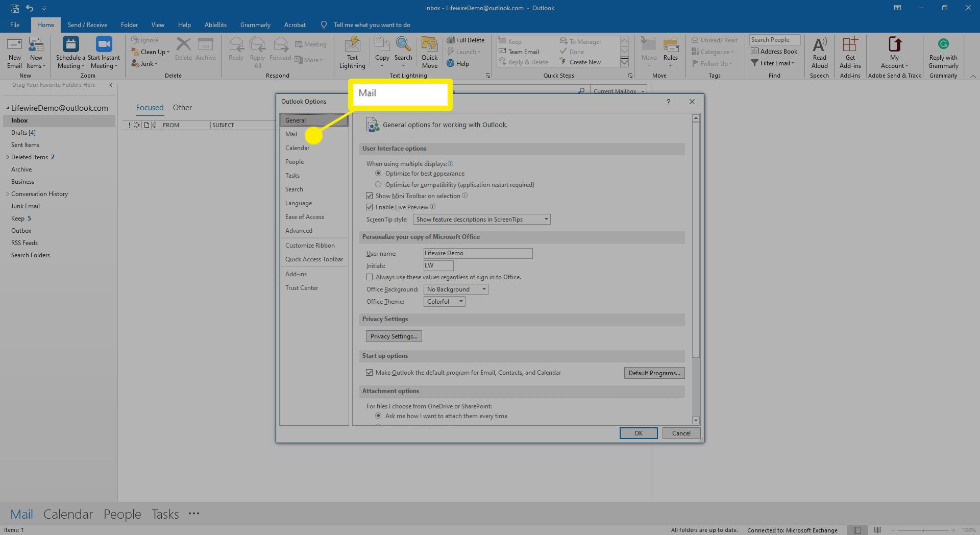Click the Copy icon in Text Lightning
The width and height of the screenshot is (980, 535).
pyautogui.click(x=382, y=45)
